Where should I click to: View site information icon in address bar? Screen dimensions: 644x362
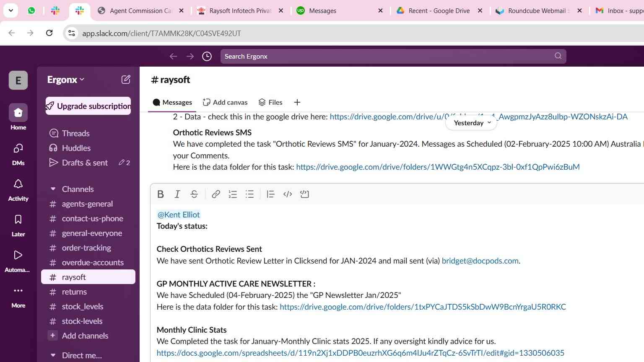pyautogui.click(x=71, y=33)
